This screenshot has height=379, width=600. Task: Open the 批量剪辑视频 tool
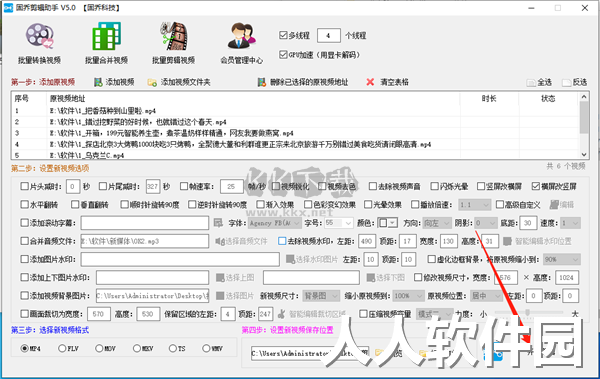pyautogui.click(x=174, y=43)
